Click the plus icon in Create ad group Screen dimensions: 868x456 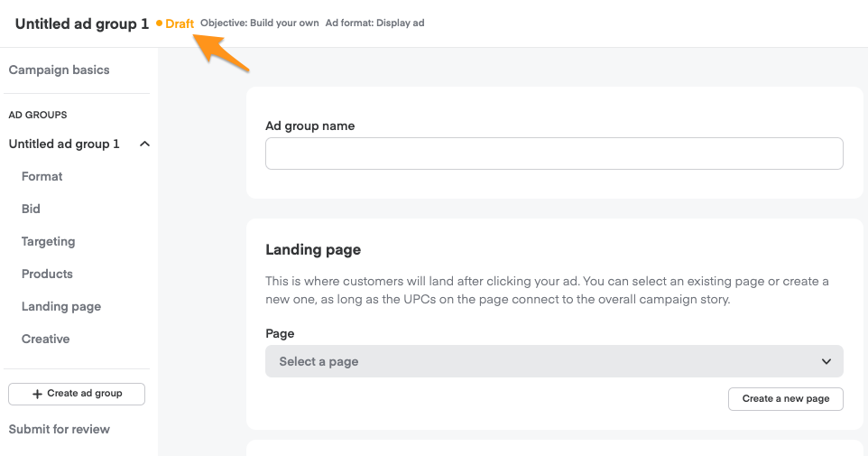click(37, 394)
